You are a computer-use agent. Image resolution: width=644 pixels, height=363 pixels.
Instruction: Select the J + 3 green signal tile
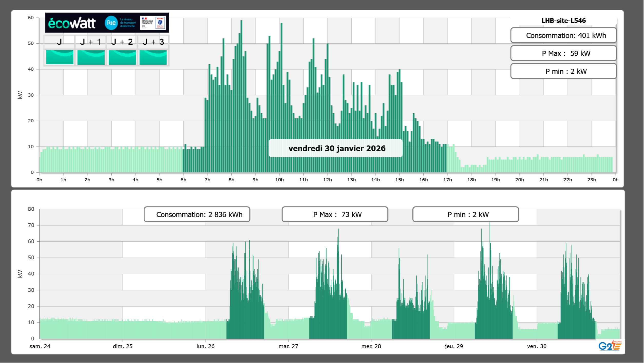coord(153,57)
